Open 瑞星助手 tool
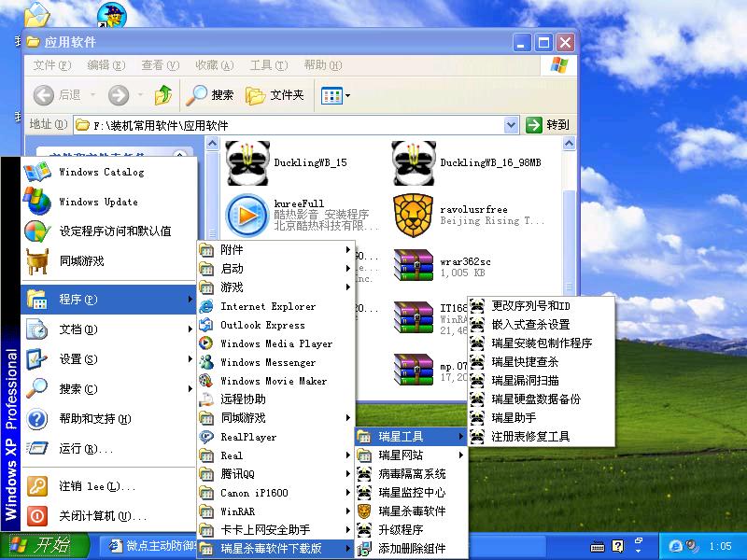The height and width of the screenshot is (560, 747). pyautogui.click(x=542, y=417)
